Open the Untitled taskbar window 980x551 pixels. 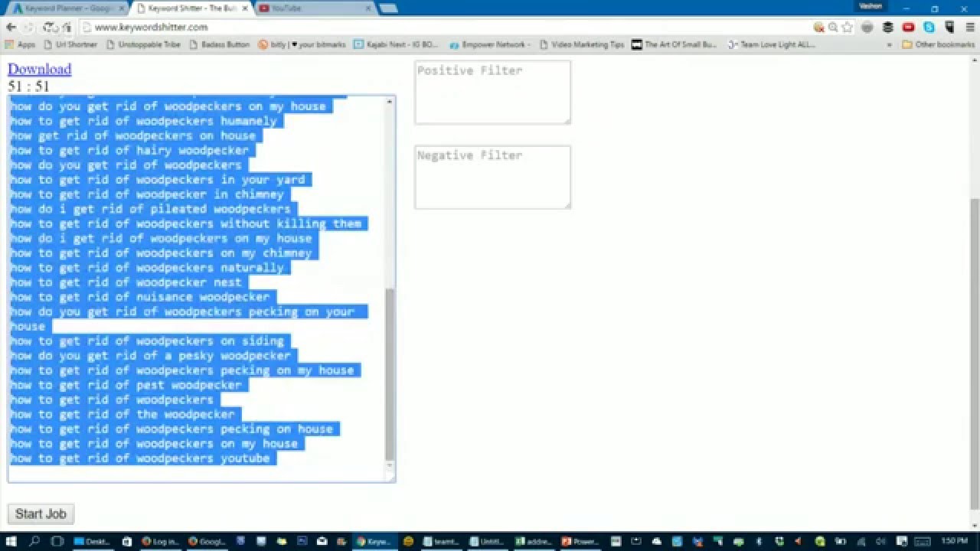[487, 541]
